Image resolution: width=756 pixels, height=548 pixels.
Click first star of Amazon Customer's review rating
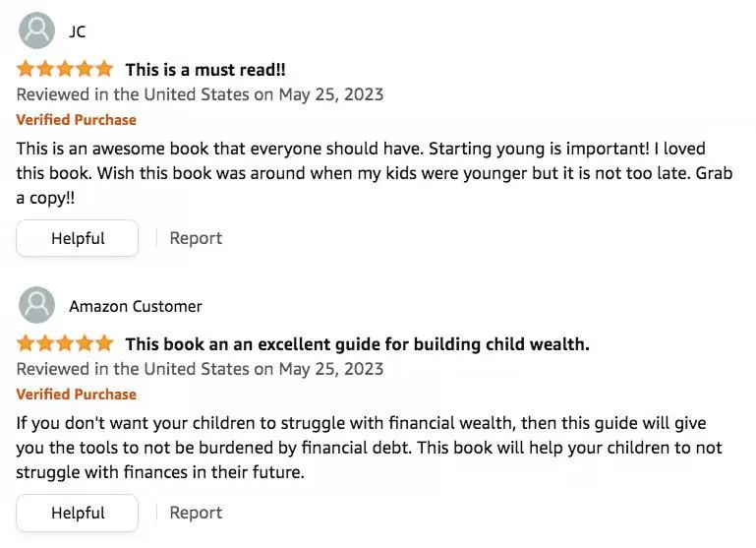pyautogui.click(x=27, y=344)
